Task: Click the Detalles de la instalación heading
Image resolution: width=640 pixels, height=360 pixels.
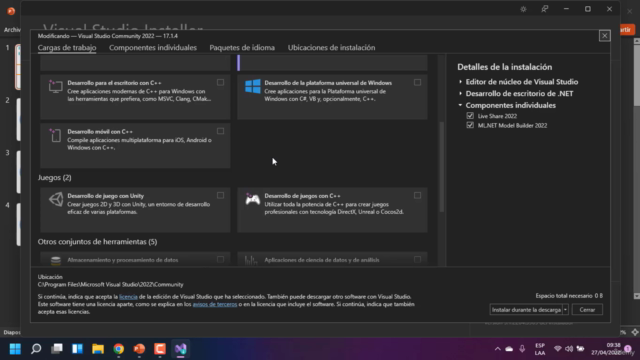Action: (x=504, y=67)
